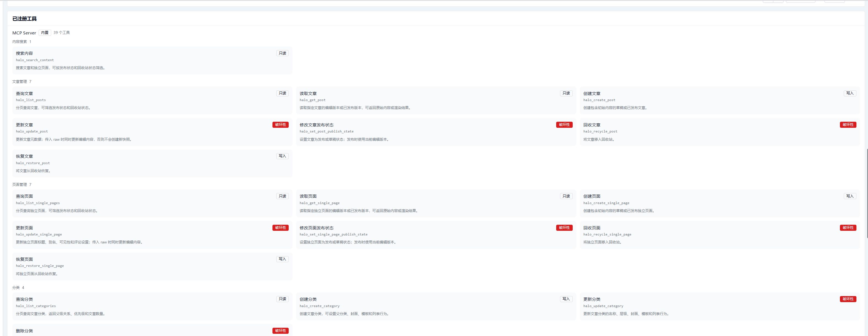Screen dimensions: 868x336
Task: Click the halo_update_category identifier
Action: [603, 306]
